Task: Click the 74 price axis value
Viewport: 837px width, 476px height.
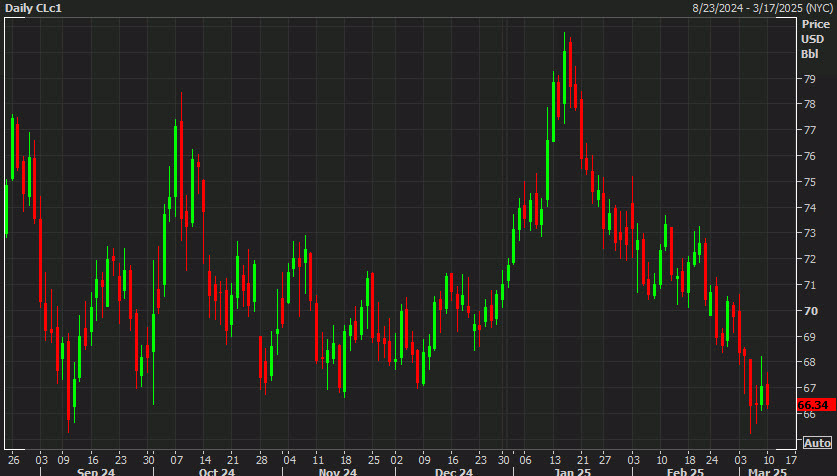Action: [x=810, y=208]
